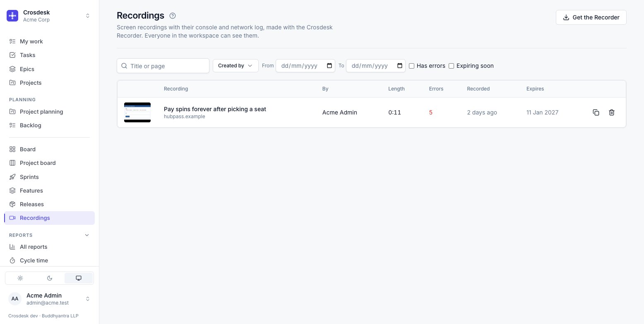
Task: Tick the Expiring soon checkbox
Action: [x=452, y=66]
